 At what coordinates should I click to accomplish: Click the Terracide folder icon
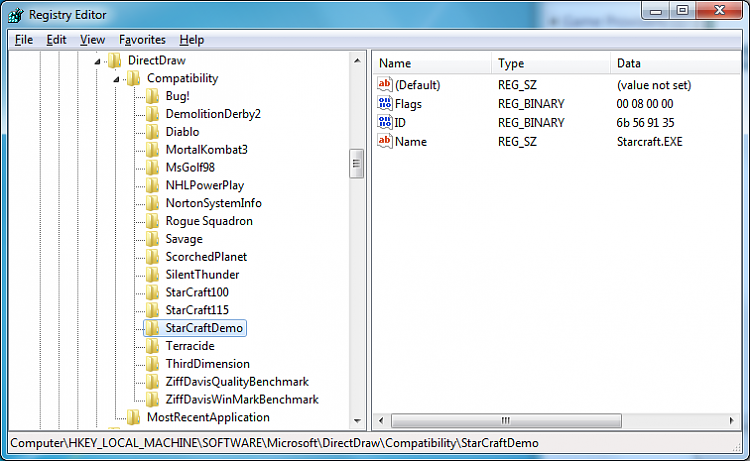(x=152, y=346)
